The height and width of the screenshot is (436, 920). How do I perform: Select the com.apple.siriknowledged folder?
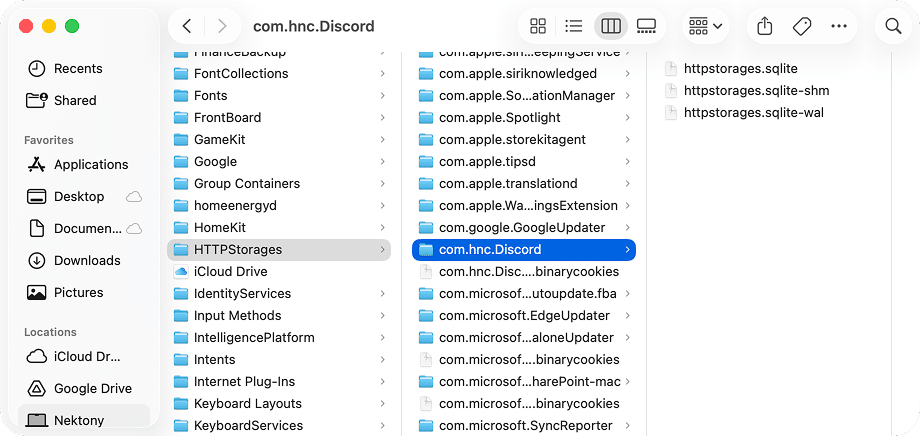(524, 73)
